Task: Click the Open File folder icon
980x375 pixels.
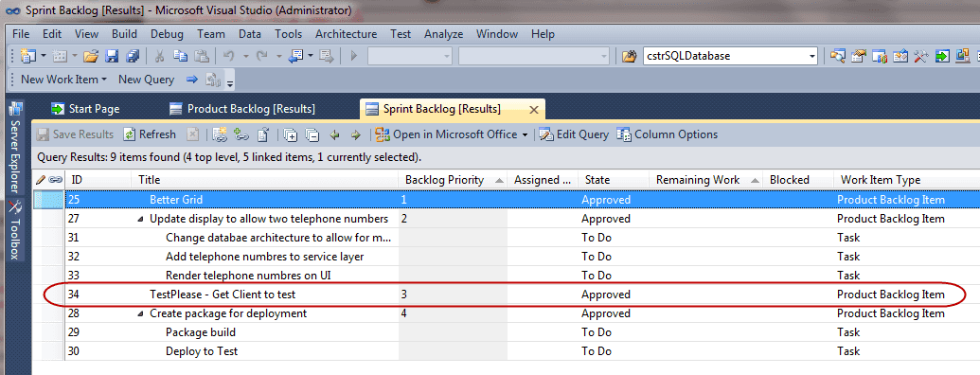Action: [x=91, y=56]
